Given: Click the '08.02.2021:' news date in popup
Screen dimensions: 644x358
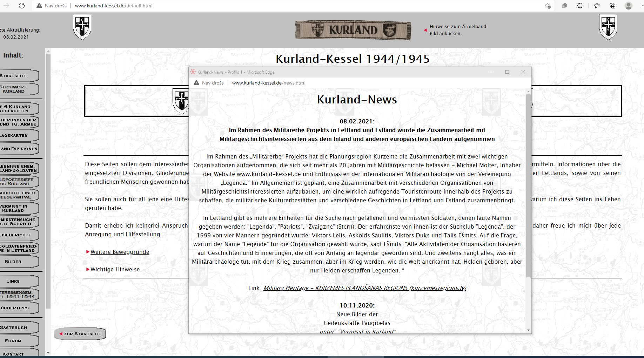Looking at the screenshot, I should (357, 121).
